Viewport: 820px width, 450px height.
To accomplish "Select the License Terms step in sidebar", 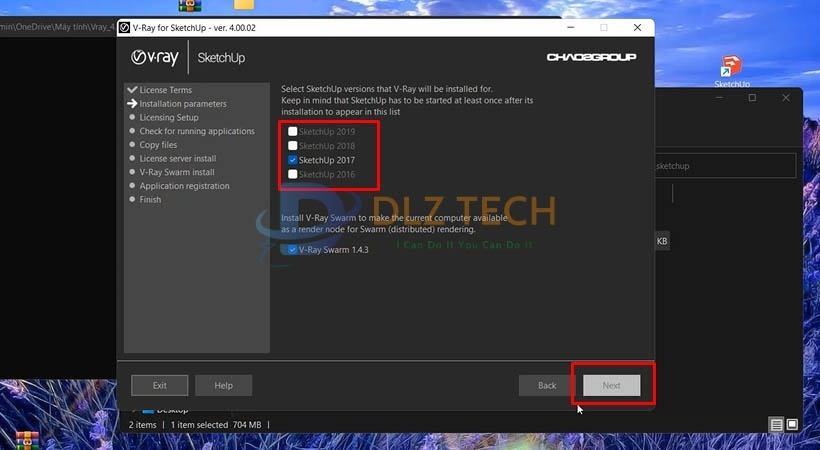I will pyautogui.click(x=165, y=90).
